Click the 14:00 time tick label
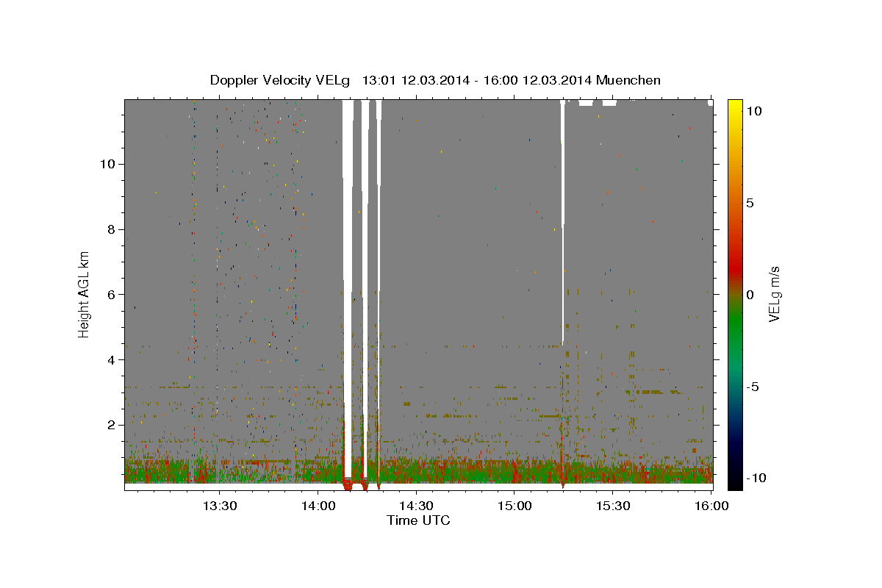Image resolution: width=882 pixels, height=588 pixels. pyautogui.click(x=318, y=506)
